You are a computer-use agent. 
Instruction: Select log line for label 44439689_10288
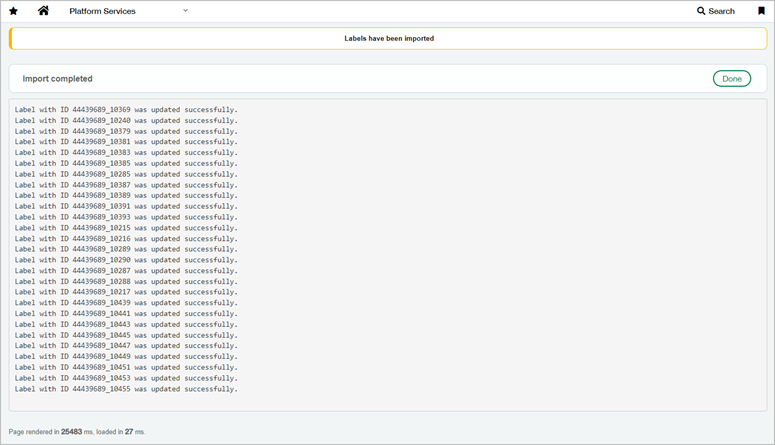pyautogui.click(x=126, y=282)
